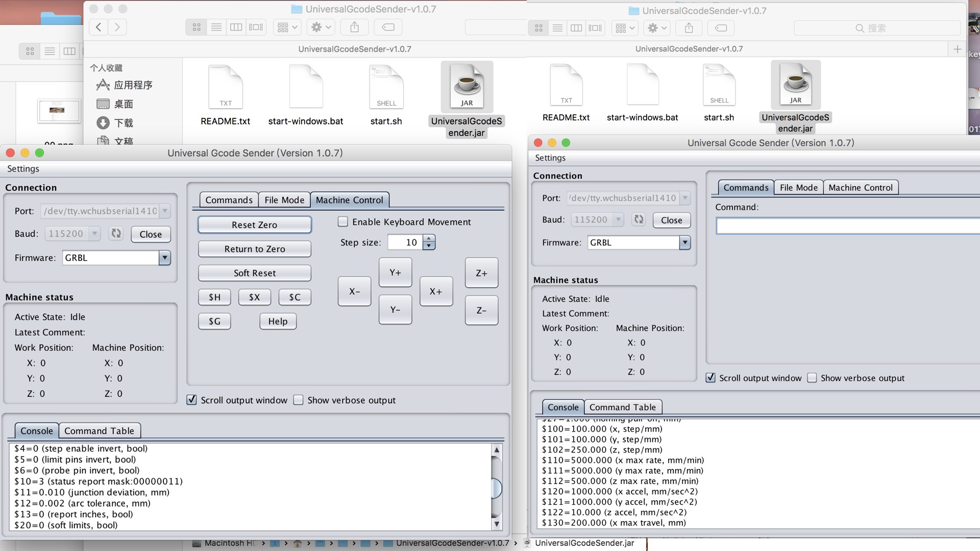The image size is (980, 551).
Task: Click Reset Zero button
Action: pos(254,225)
